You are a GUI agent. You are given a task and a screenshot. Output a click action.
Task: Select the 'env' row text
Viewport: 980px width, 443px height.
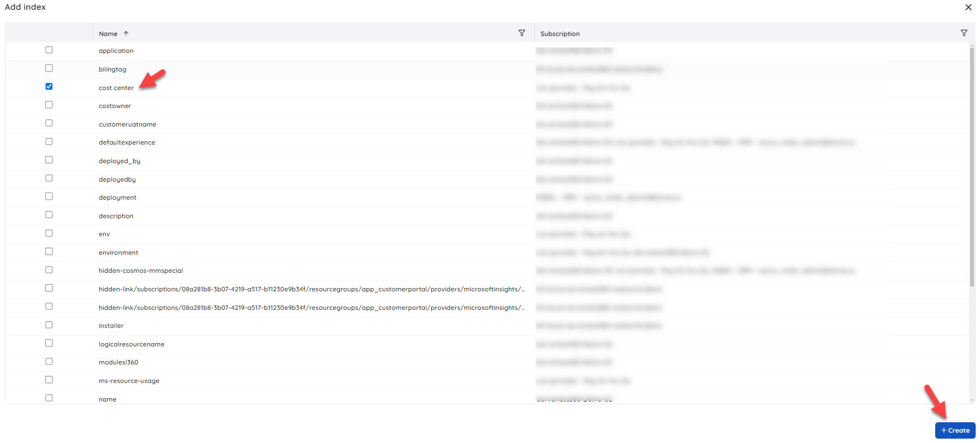[104, 234]
